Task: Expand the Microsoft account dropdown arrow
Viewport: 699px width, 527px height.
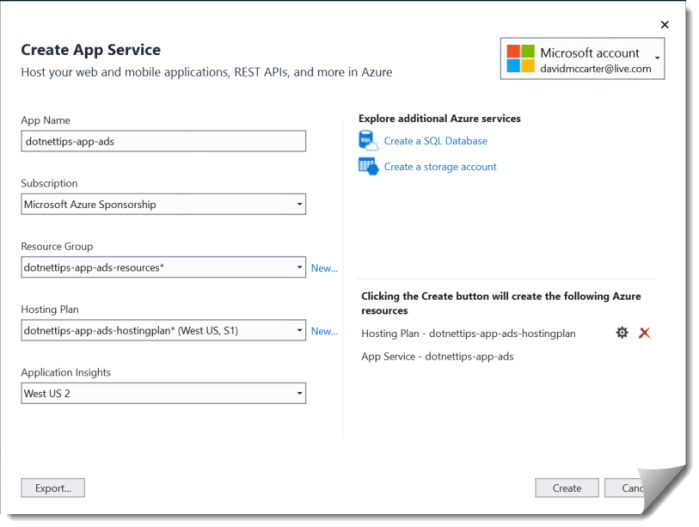Action: click(657, 59)
